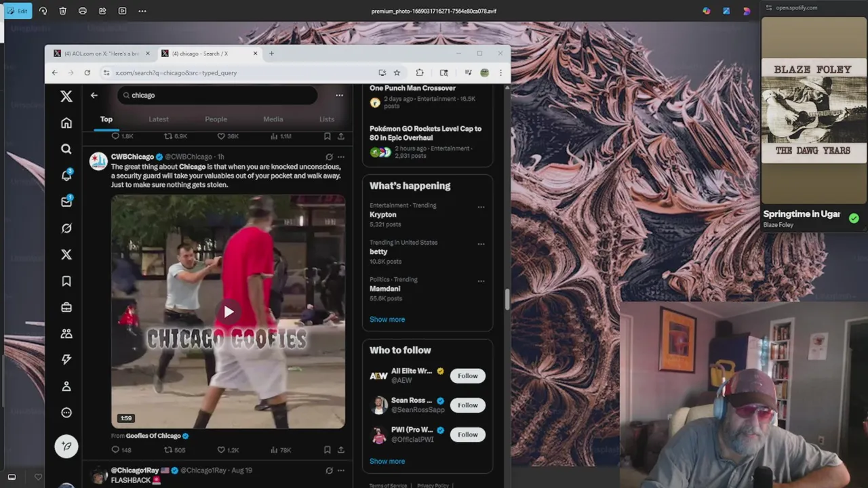The width and height of the screenshot is (868, 488).
Task: Click Show more under What's happening
Action: (x=387, y=319)
